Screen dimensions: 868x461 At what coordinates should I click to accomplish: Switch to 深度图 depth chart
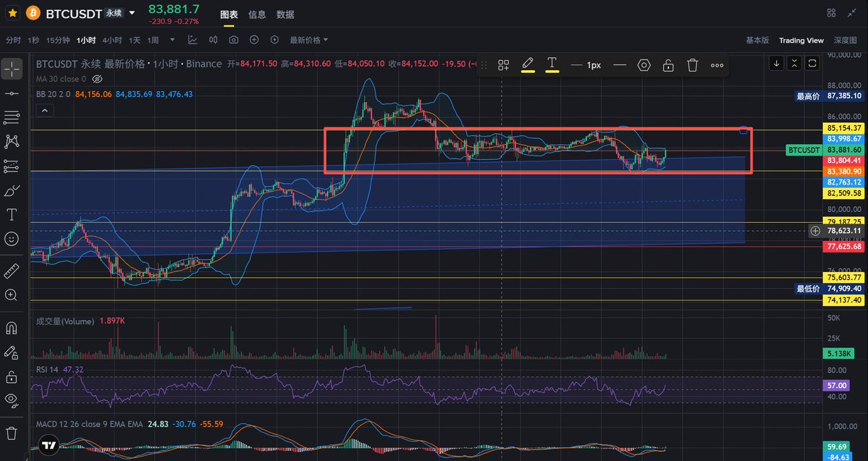click(x=846, y=40)
